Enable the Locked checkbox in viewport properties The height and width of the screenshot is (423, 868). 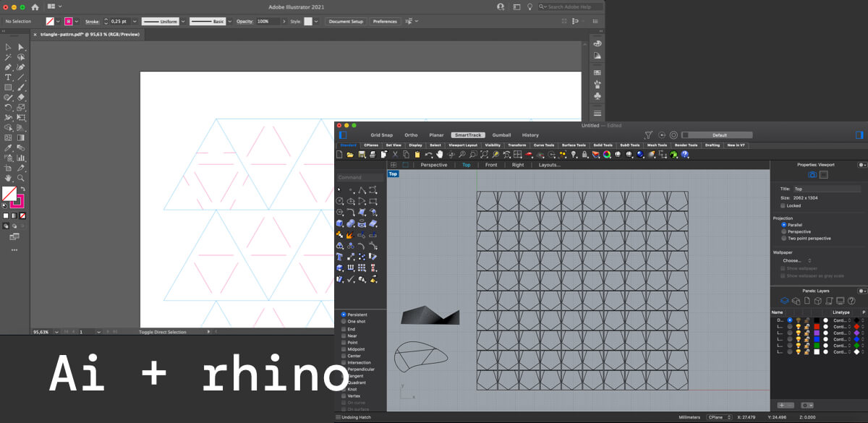pyautogui.click(x=783, y=206)
